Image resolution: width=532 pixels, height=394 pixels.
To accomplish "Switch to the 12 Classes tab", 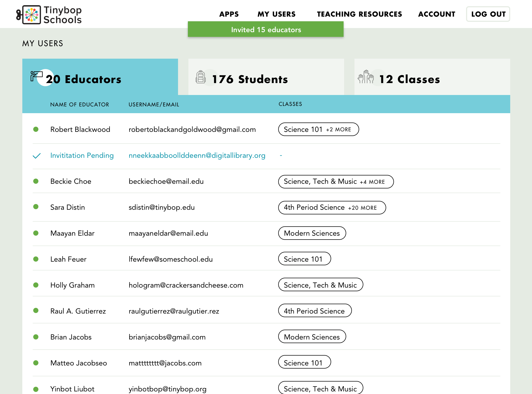I will click(432, 77).
